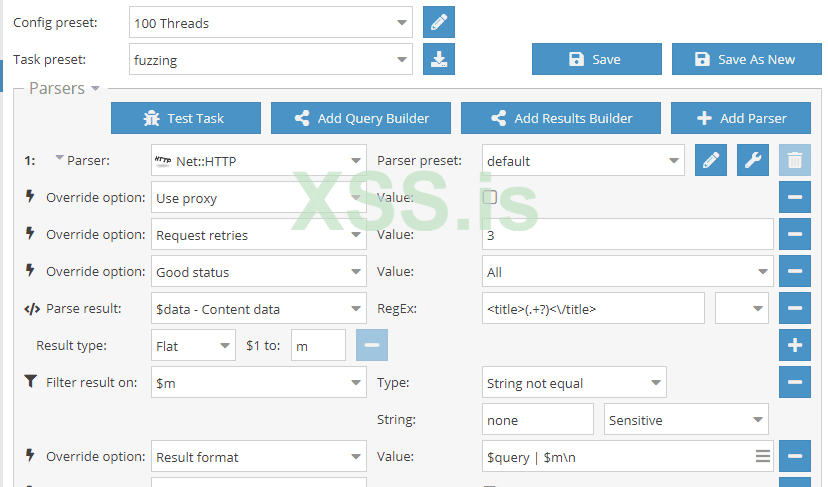Delete the parser using trash icon
Image resolution: width=828 pixels, height=487 pixels.
pos(795,160)
